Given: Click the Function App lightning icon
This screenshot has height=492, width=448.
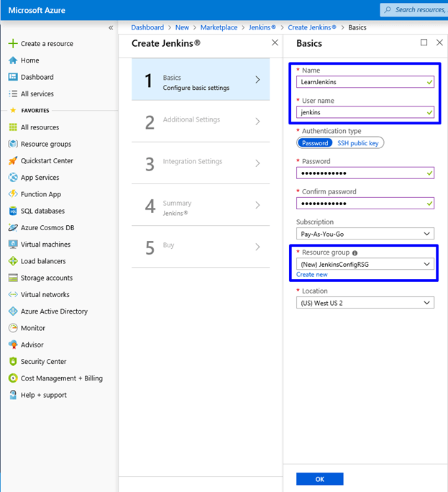Looking at the screenshot, I should coord(13,194).
